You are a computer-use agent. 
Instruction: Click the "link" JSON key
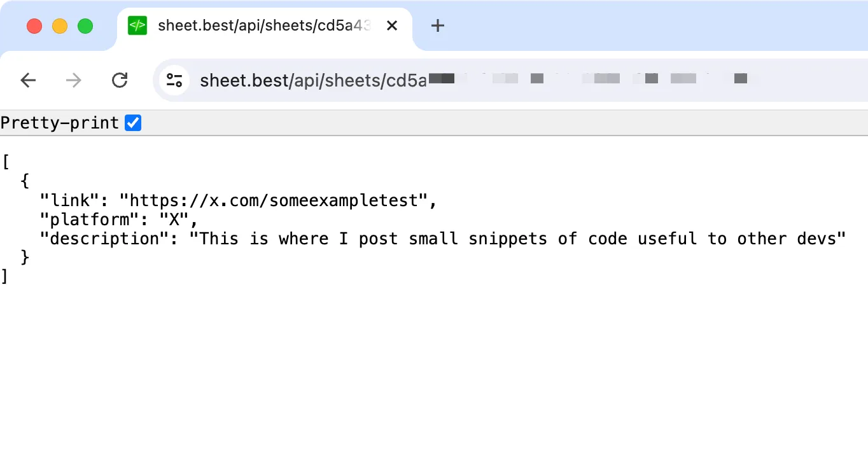pyautogui.click(x=70, y=201)
